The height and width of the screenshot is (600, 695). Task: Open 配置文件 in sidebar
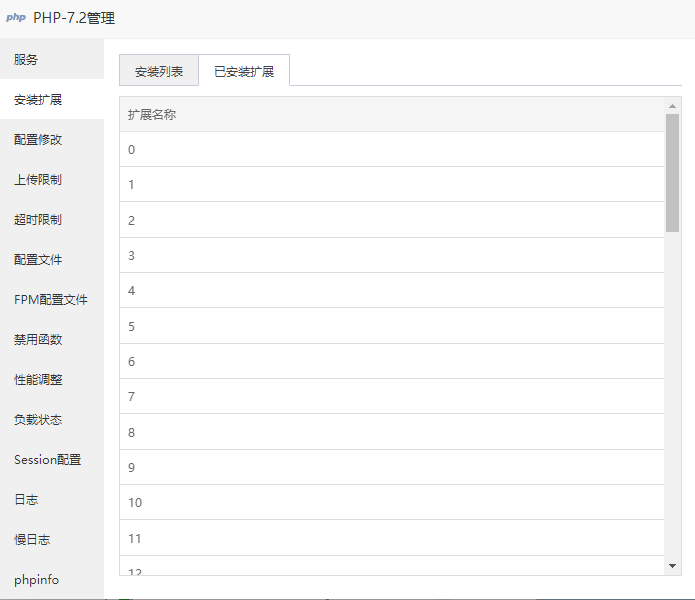(x=52, y=260)
